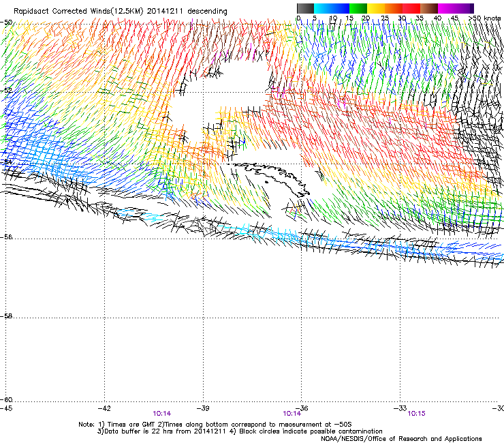Click the 'Data buffer is 22 hrs' note
504x443 pixels.
pyautogui.click(x=240, y=431)
